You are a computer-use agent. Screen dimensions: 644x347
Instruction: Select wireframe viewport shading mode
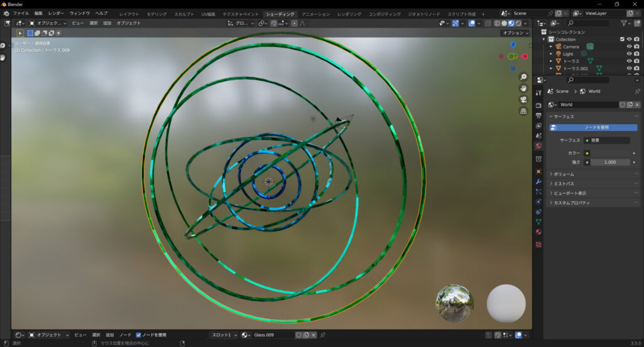coord(497,23)
